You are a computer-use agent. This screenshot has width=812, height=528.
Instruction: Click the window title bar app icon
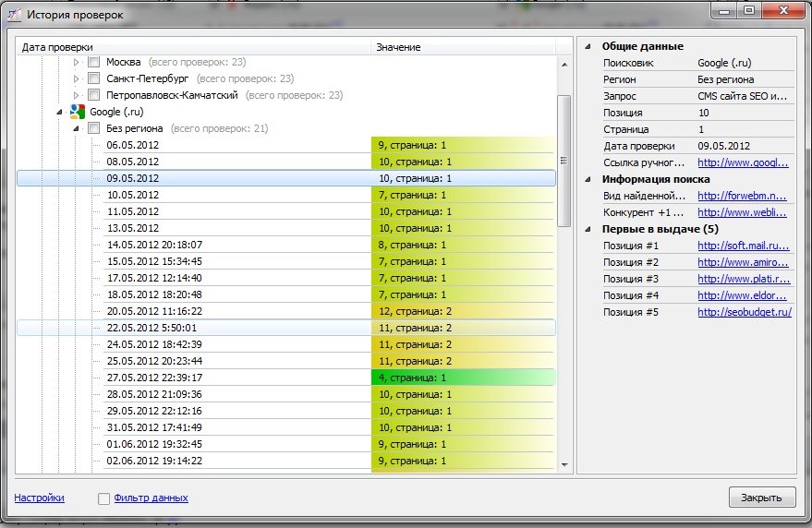click(15, 14)
